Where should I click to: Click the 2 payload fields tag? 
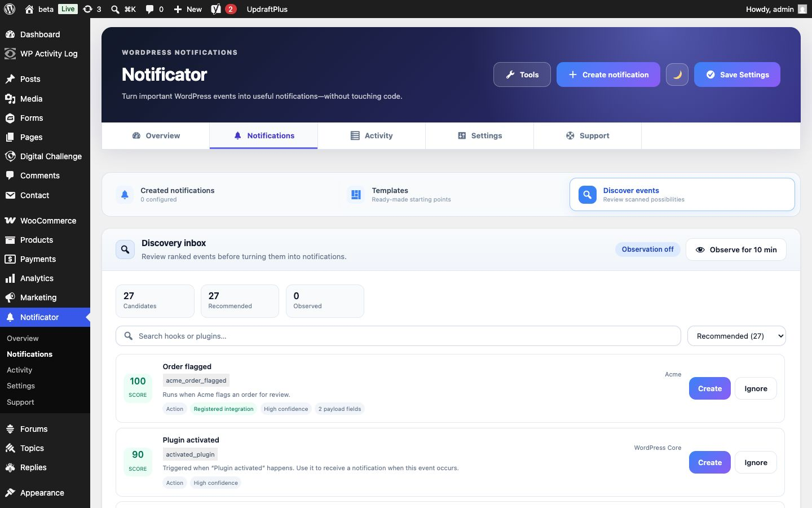pos(339,409)
